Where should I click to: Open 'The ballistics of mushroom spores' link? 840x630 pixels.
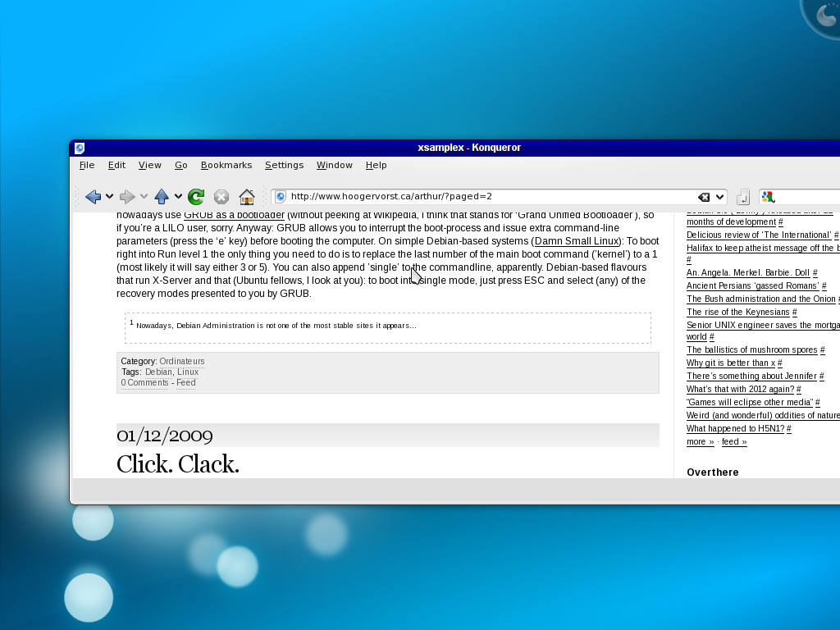751,349
